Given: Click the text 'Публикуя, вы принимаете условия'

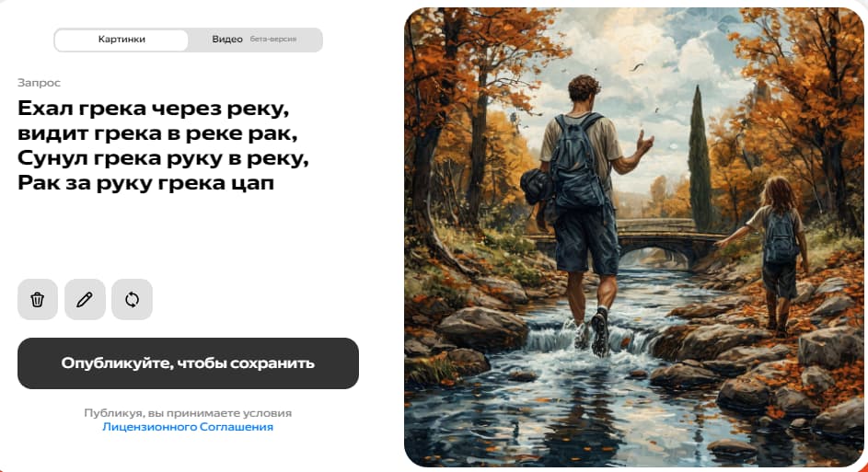Looking at the screenshot, I should coord(188,413).
